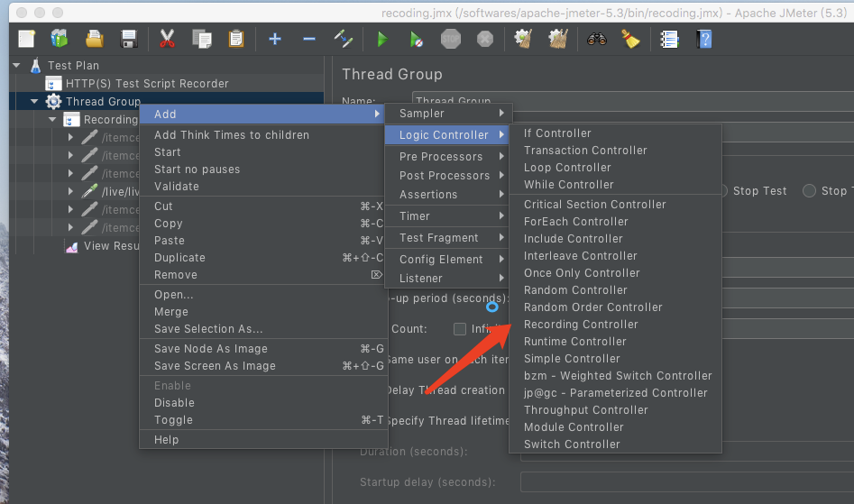Screen dimensions: 854x504
Task: Click the Copy toolbar icon
Action: coord(201,39)
